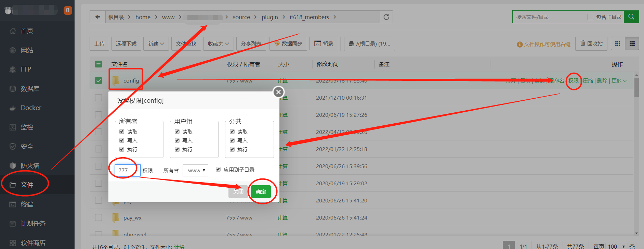Switch to grid icon view
The height and width of the screenshot is (249, 644).
618,43
